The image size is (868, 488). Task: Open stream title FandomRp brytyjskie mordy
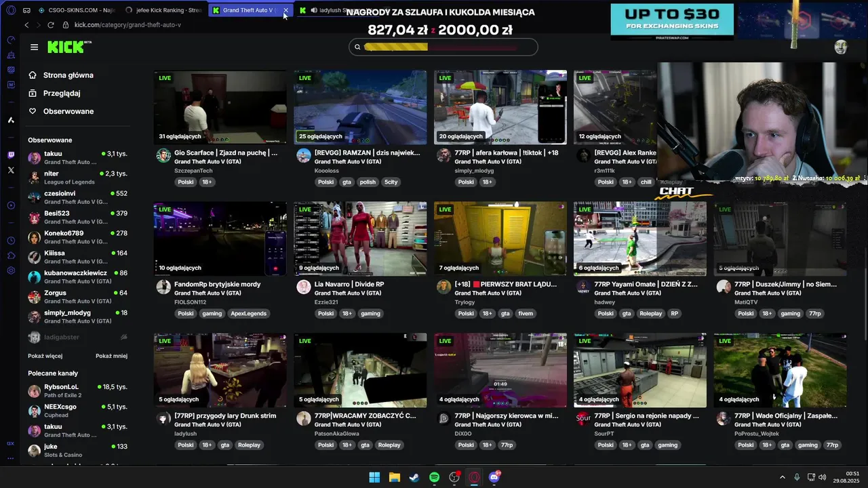(x=218, y=285)
